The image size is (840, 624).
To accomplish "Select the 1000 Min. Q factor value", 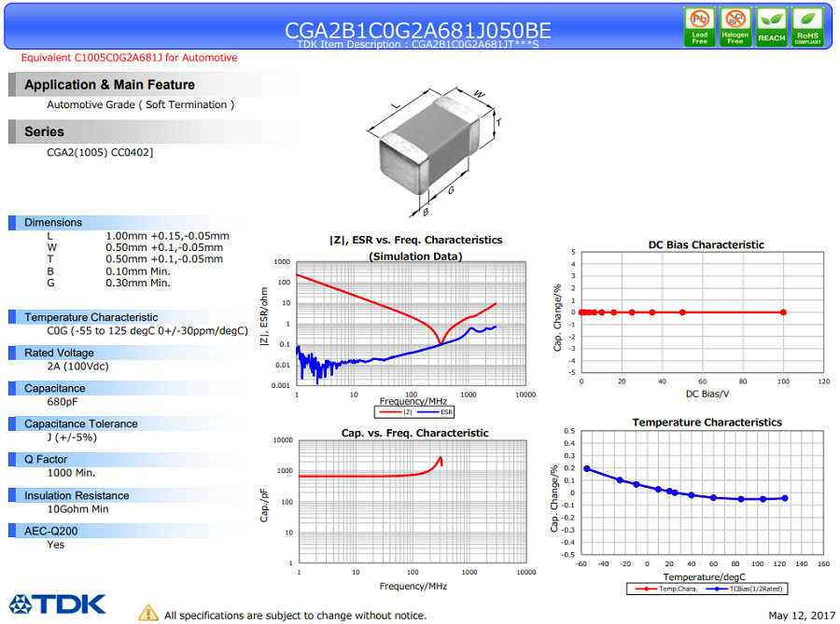I will 71,473.
